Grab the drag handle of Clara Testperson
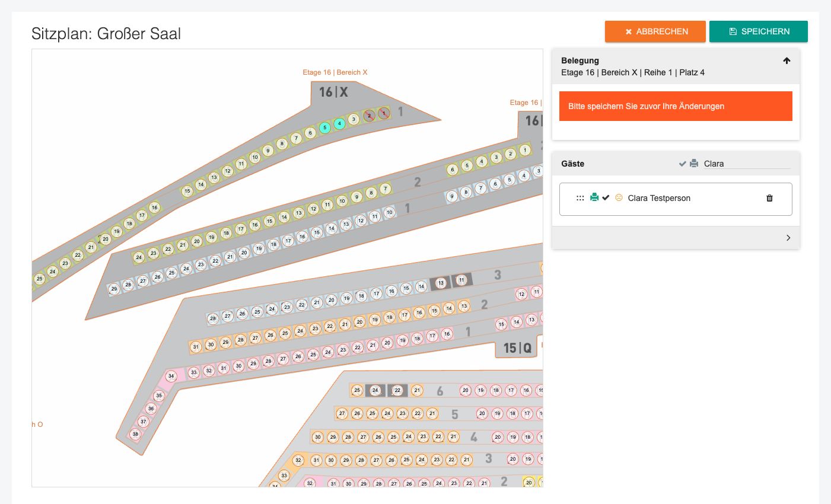The height and width of the screenshot is (504, 831). [580, 198]
